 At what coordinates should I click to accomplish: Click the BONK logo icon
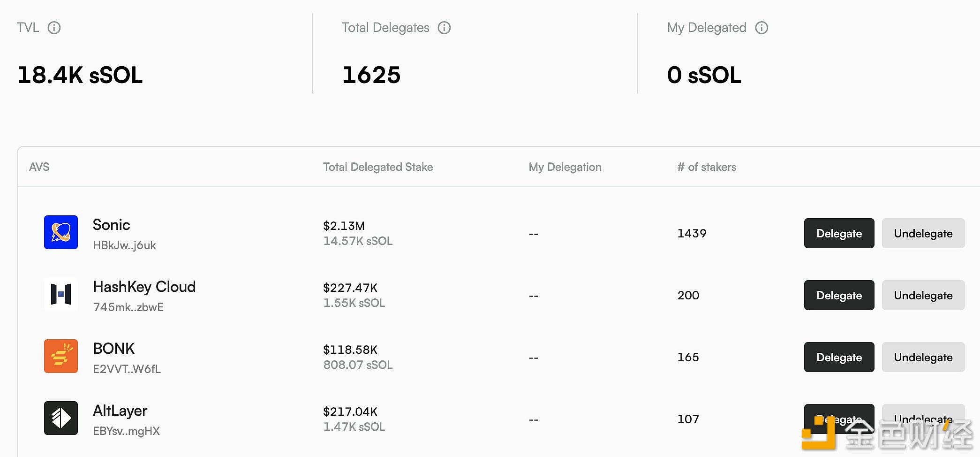click(61, 356)
